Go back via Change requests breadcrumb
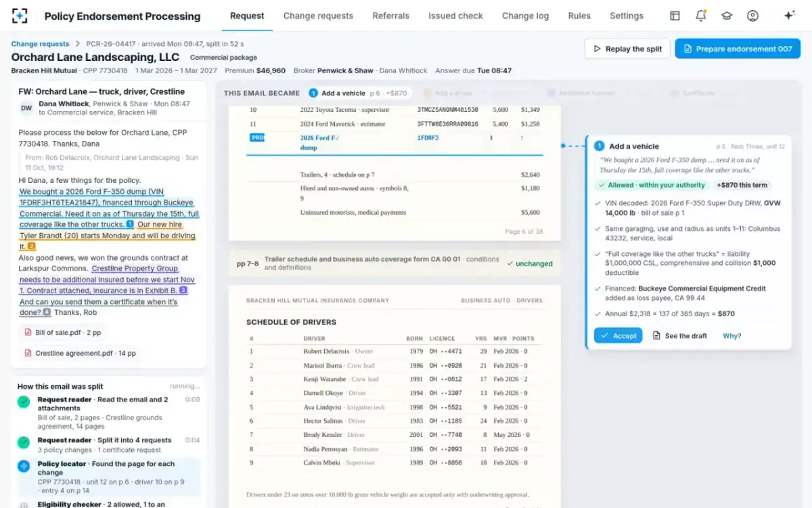 [40, 44]
